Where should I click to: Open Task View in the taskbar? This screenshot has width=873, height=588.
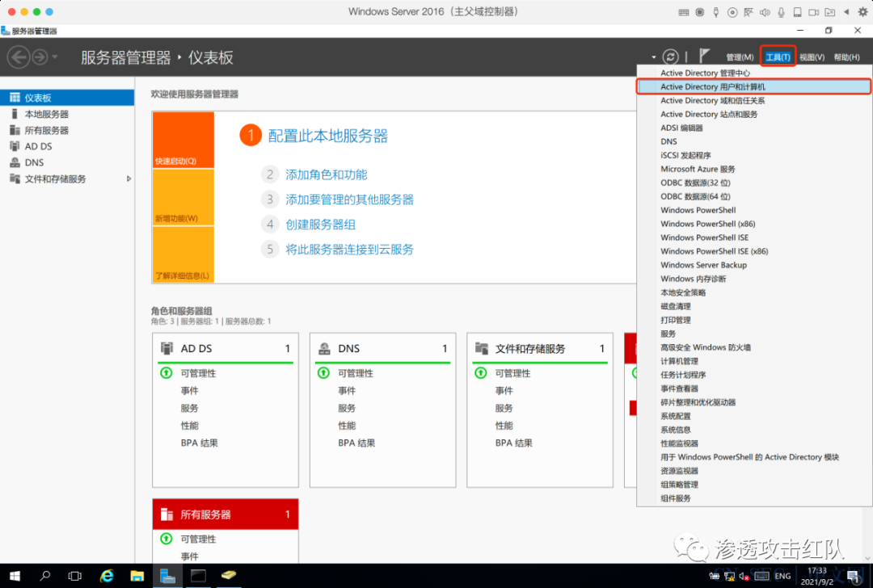[74, 576]
